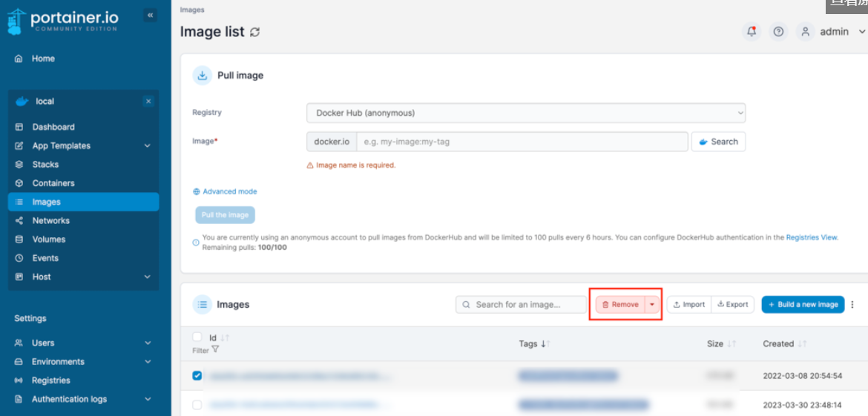
Task: Click the Build a new image button
Action: point(803,305)
